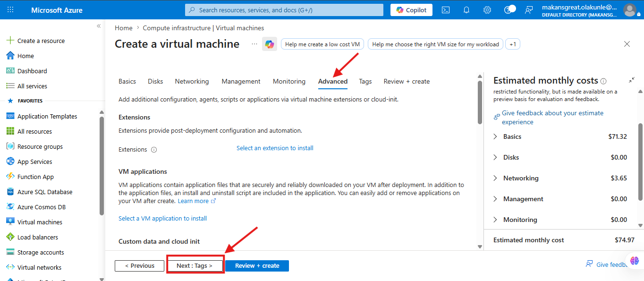This screenshot has width=644, height=281.
Task: Click Select an extension to install link
Action: tap(275, 148)
